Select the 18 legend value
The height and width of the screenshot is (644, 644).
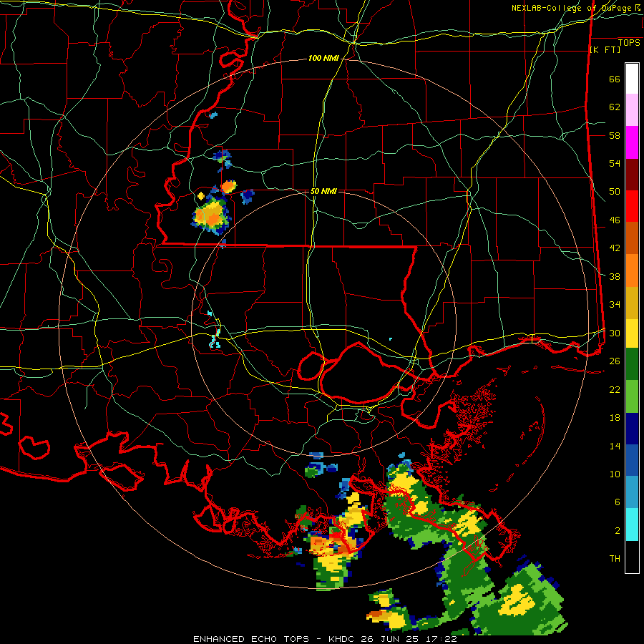(615, 418)
